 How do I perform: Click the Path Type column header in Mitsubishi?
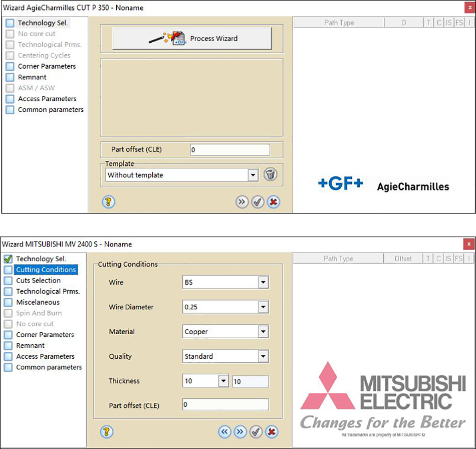click(x=338, y=259)
